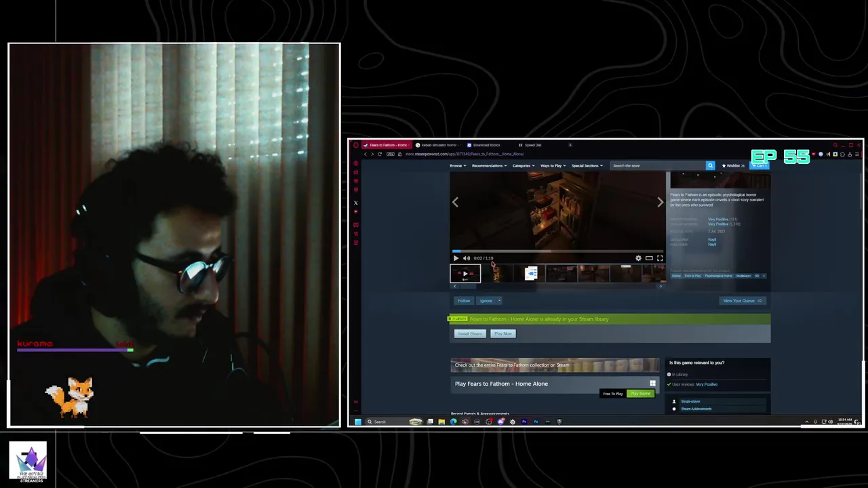Open the Steam Achievements link
The height and width of the screenshot is (488, 868).
click(x=696, y=409)
